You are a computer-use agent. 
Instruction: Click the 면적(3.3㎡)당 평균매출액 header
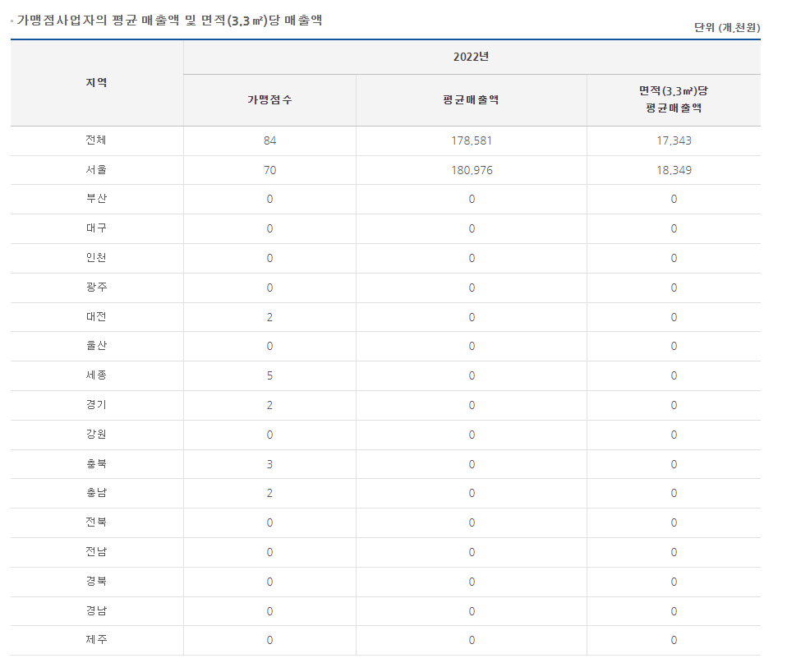click(674, 99)
